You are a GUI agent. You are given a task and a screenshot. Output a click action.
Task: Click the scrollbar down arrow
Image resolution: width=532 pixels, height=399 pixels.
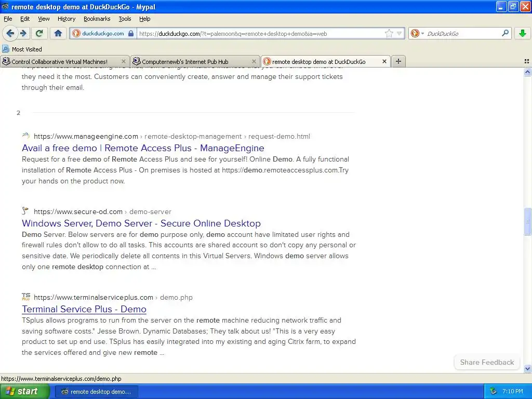point(527,368)
